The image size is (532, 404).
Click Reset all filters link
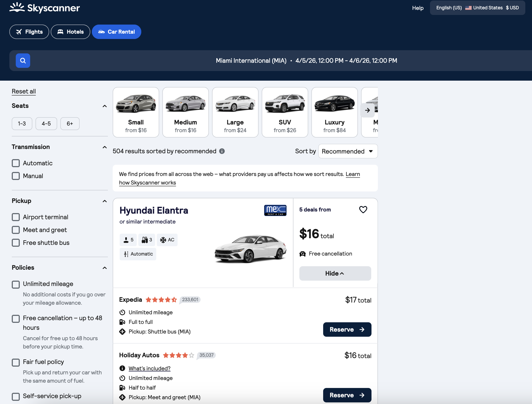[x=24, y=91]
